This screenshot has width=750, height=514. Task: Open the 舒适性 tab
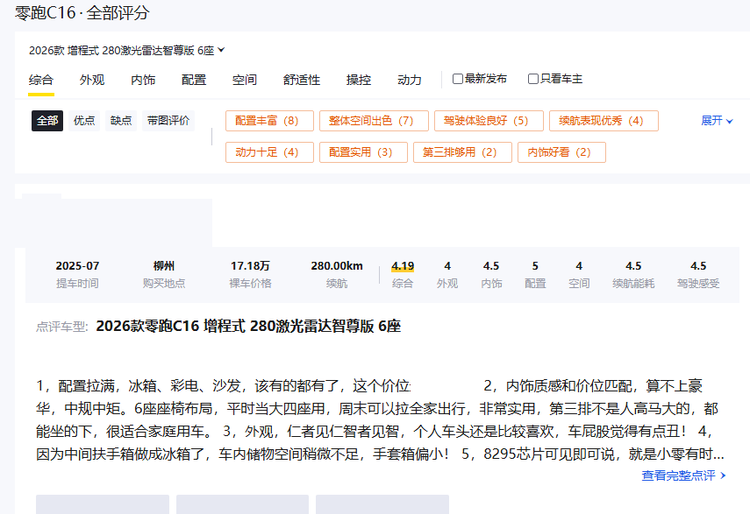(301, 80)
